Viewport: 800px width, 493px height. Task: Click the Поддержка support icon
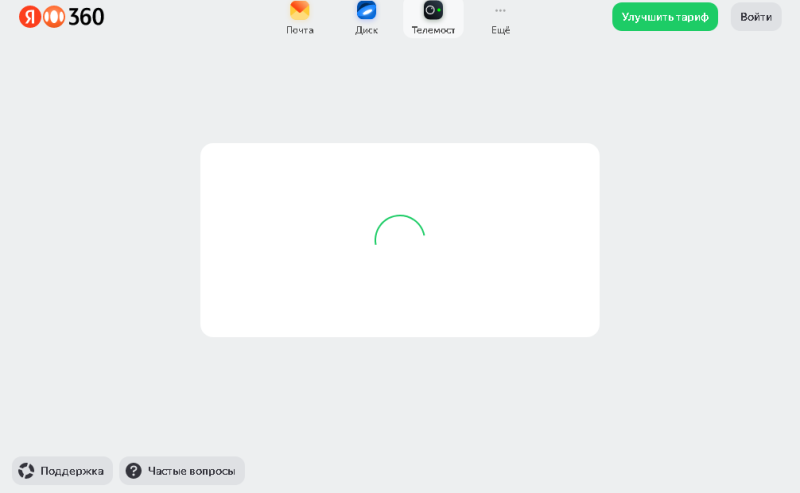[26, 471]
